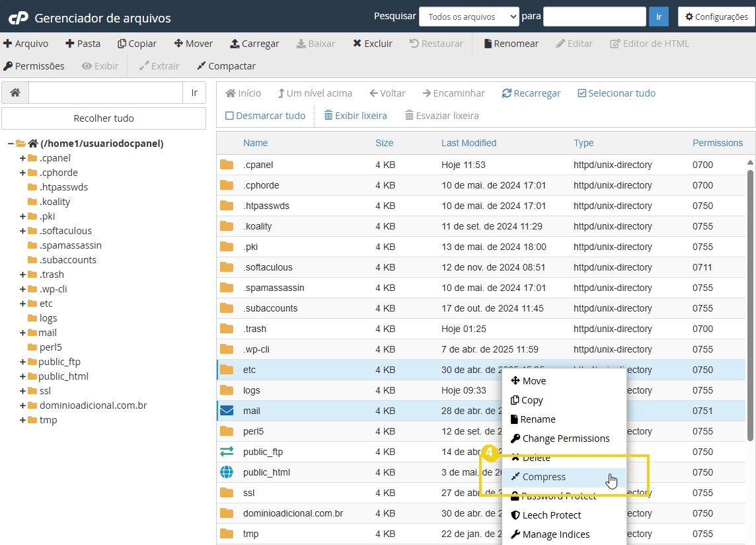Select the .wp-cli row in file list
756x545 pixels.
point(480,349)
